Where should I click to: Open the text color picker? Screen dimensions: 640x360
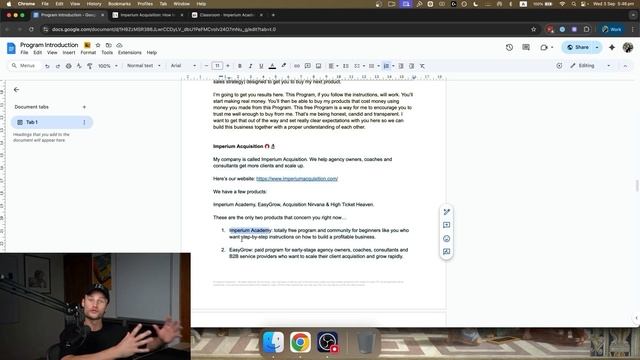click(x=272, y=66)
